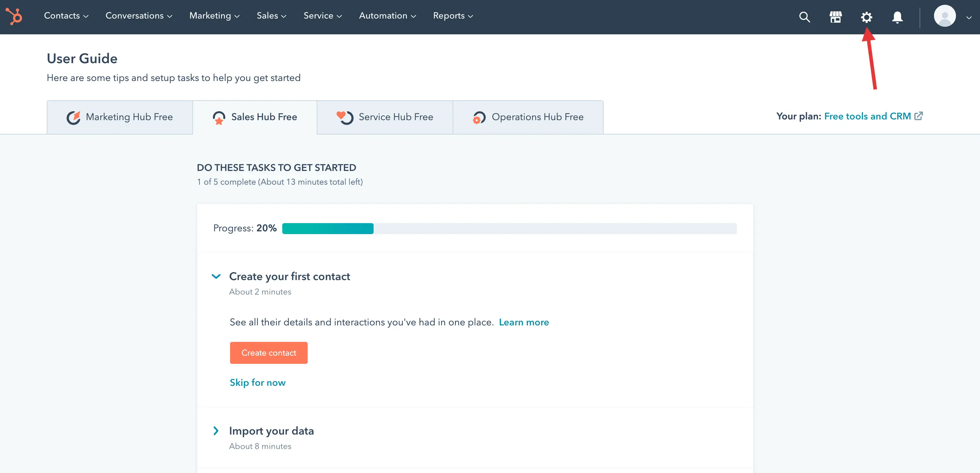Viewport: 980px width, 473px height.
Task: Click the '1 of 5 complete' status text
Action: tap(280, 182)
